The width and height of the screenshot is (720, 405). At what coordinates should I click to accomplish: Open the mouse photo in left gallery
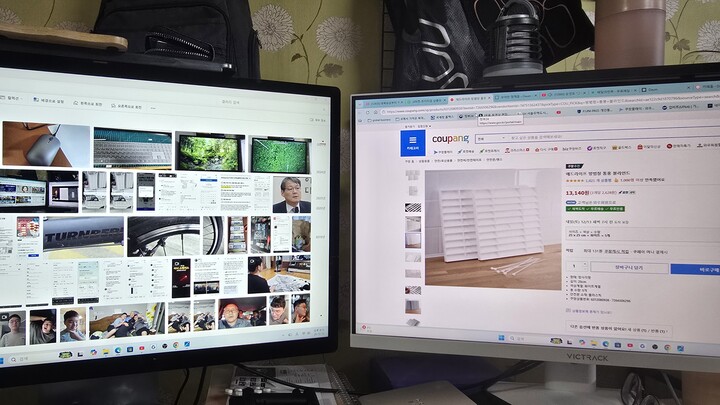[x=46, y=144]
